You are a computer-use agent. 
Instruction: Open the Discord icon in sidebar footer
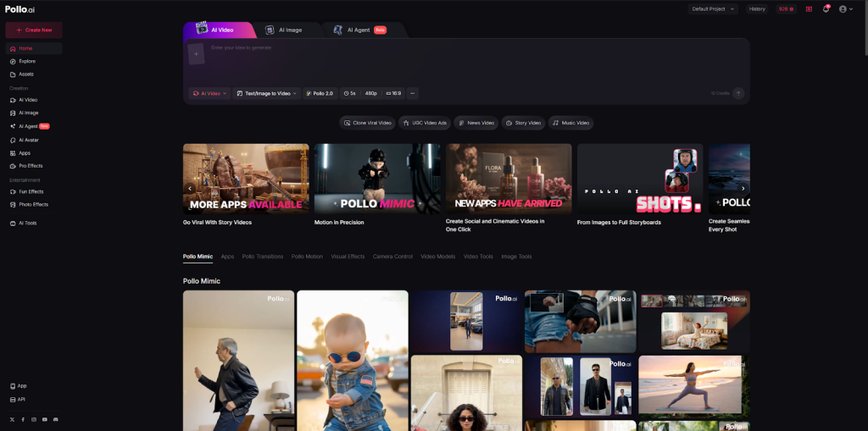(x=56, y=419)
